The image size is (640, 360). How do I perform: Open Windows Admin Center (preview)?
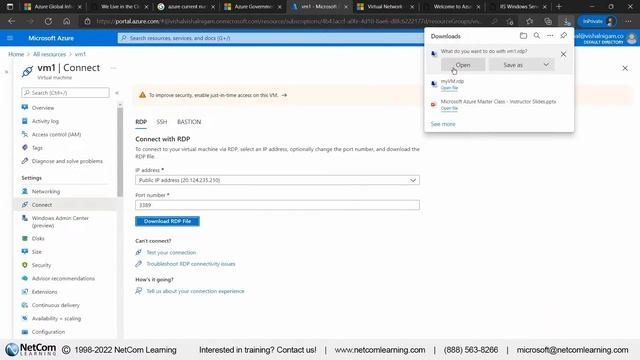click(x=60, y=222)
